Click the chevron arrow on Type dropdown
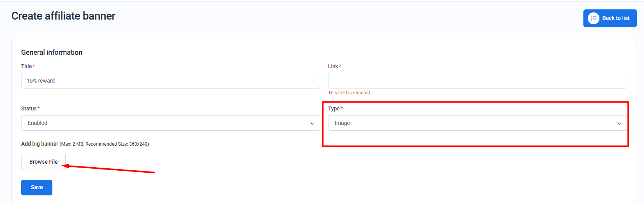 point(619,123)
